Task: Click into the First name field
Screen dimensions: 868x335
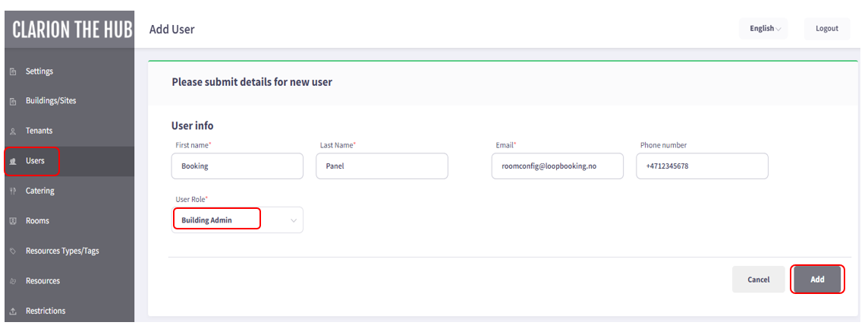Action: [x=237, y=166]
